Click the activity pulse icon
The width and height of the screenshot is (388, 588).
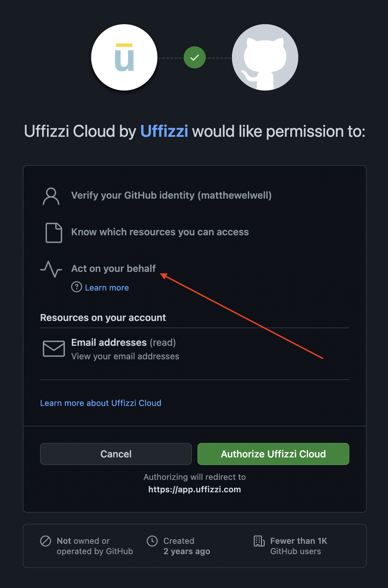[x=51, y=269]
